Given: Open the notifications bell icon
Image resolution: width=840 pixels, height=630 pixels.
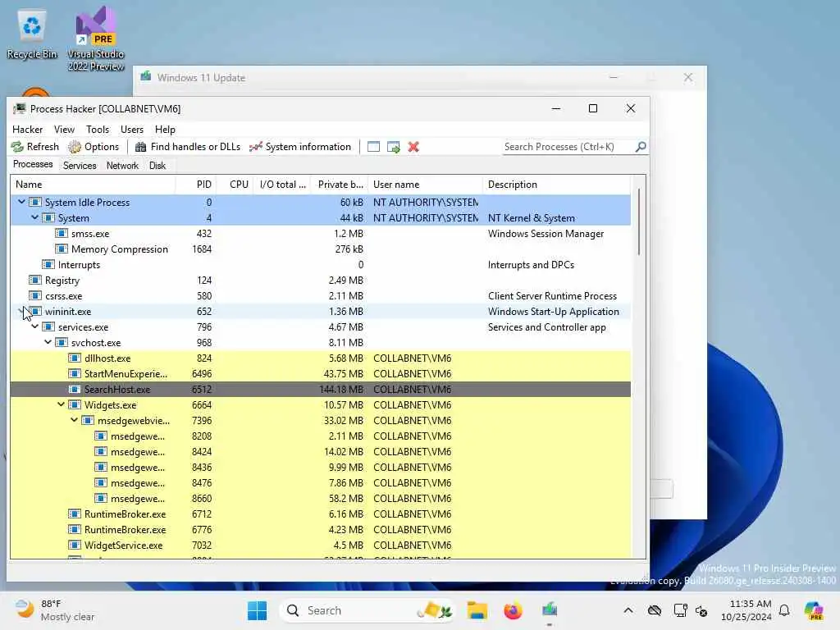Looking at the screenshot, I should (784, 610).
